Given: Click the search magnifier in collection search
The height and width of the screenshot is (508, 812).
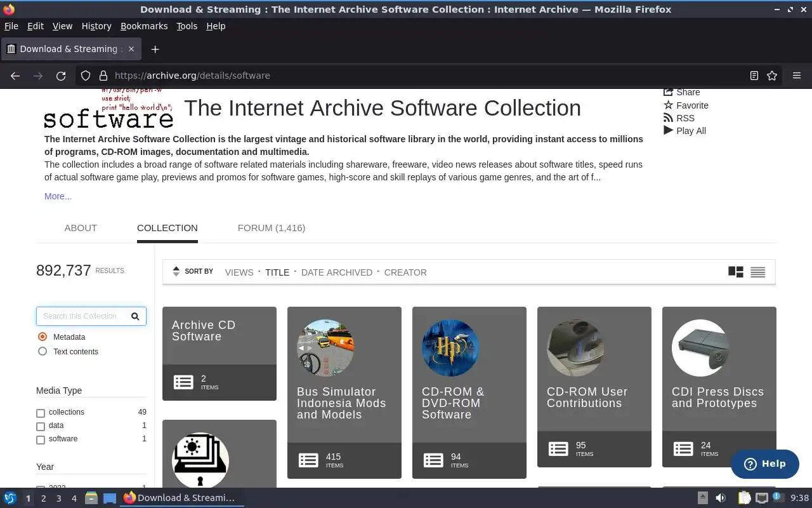Looking at the screenshot, I should pos(135,316).
